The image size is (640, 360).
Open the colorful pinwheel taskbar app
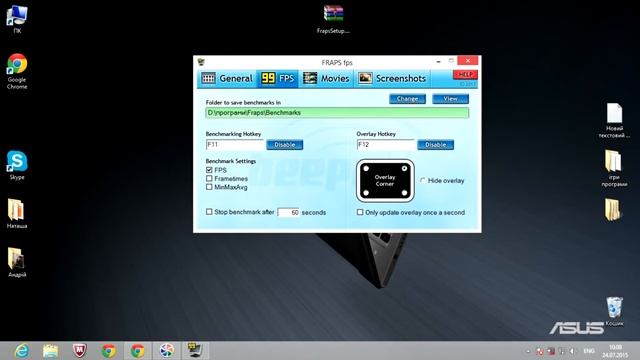[x=167, y=351]
